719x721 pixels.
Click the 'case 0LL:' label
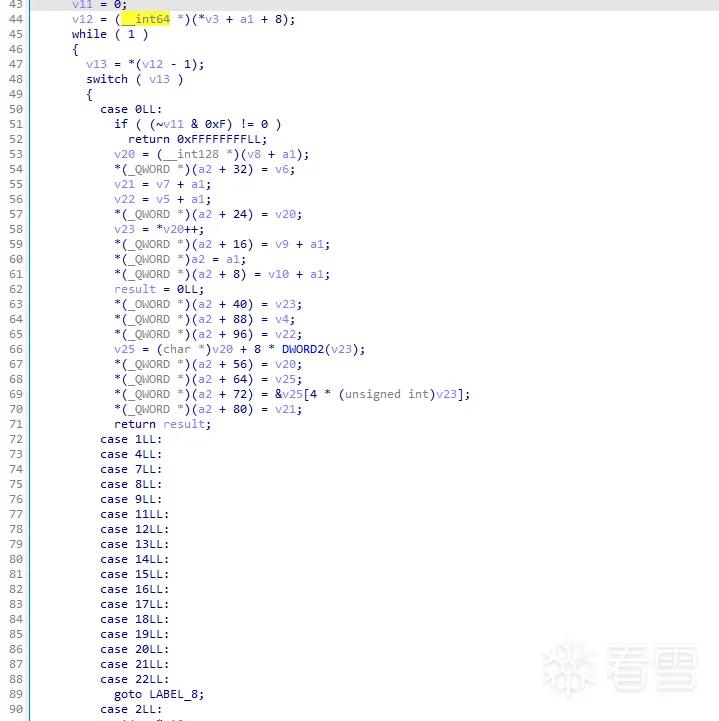[131, 109]
